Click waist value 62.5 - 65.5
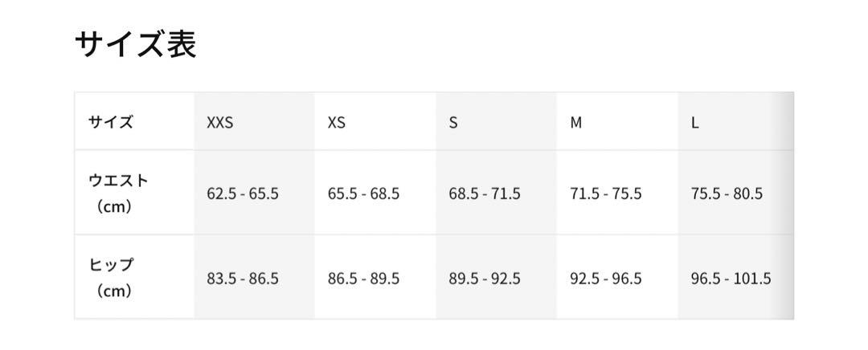Image resolution: width=868 pixels, height=350 pixels. (x=243, y=194)
